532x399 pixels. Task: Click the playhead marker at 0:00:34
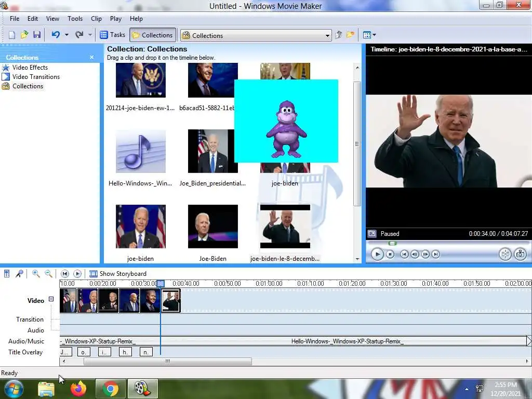pos(161,284)
